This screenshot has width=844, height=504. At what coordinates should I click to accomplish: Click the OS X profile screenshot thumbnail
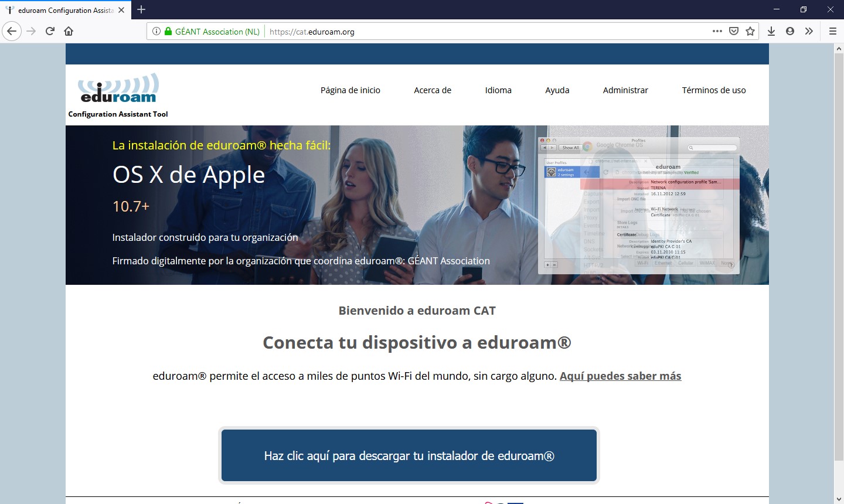click(x=639, y=206)
